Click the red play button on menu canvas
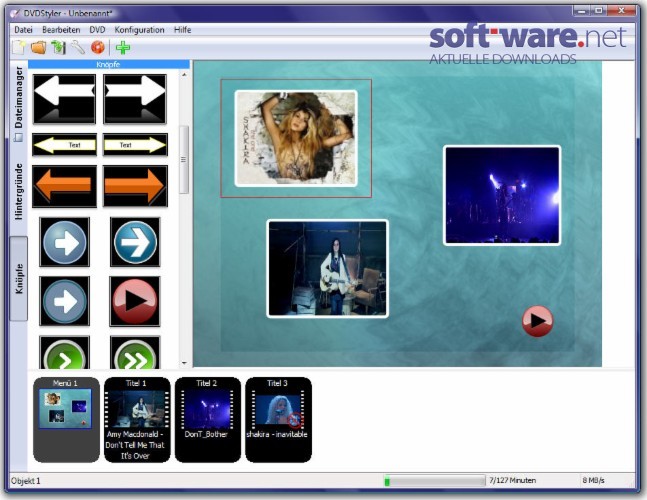The width and height of the screenshot is (647, 500). [537, 321]
